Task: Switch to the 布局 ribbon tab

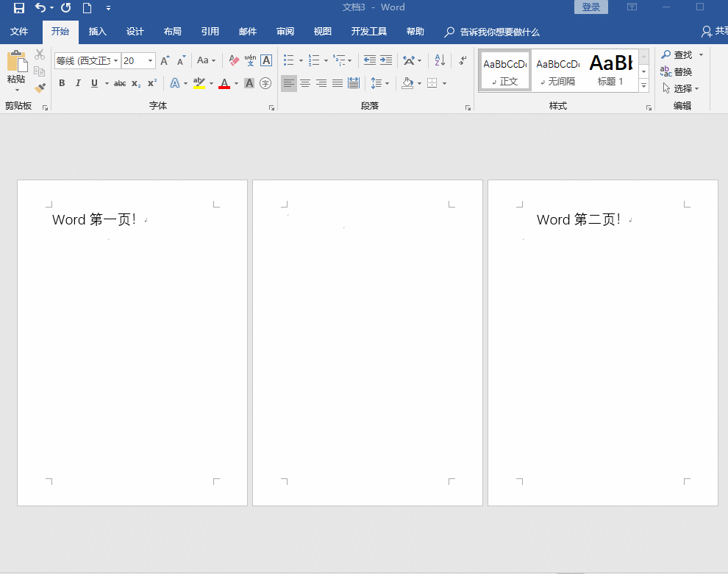Action: pos(173,32)
